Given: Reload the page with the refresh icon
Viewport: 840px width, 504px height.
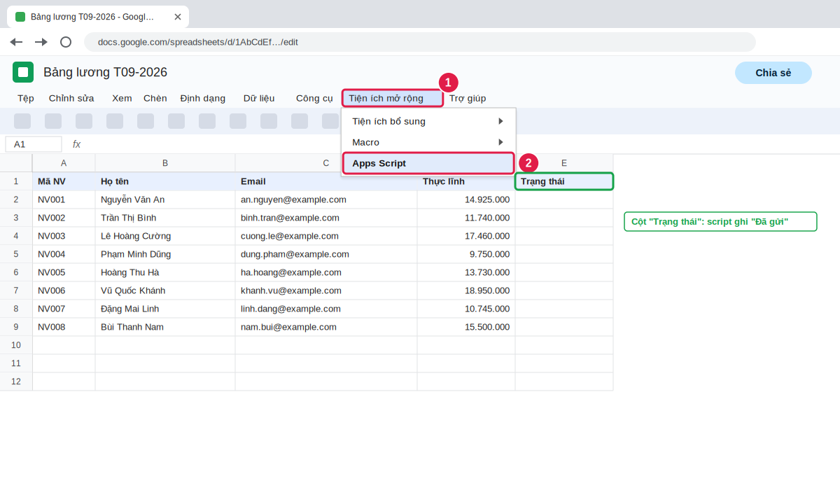Looking at the screenshot, I should pyautogui.click(x=66, y=42).
